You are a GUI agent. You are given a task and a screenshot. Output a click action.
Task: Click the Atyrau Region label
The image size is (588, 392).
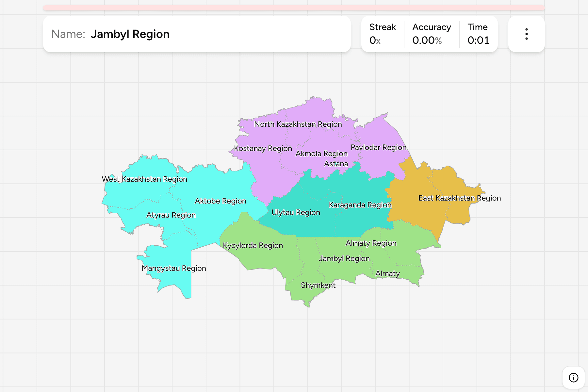[x=171, y=215]
